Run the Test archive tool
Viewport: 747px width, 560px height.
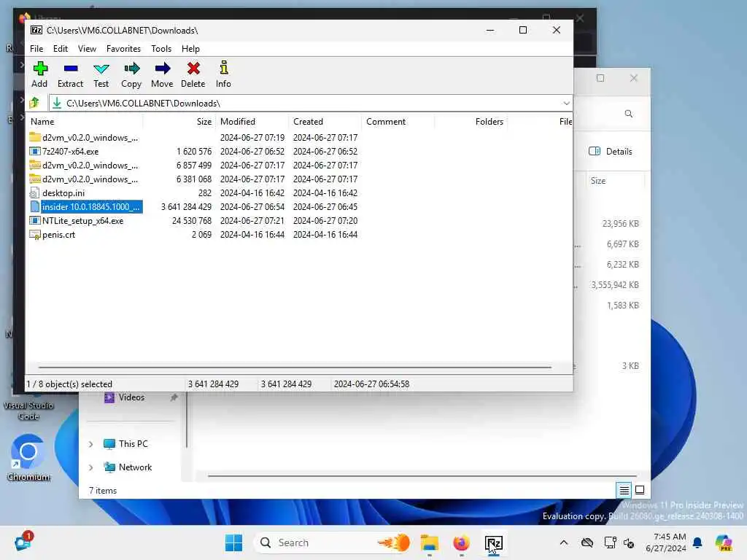(x=101, y=74)
